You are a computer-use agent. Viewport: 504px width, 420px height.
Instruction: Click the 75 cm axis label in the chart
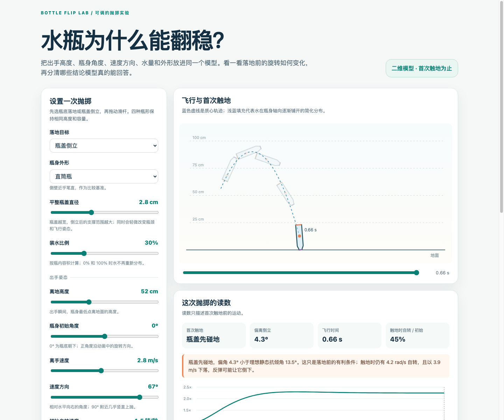pos(198,165)
